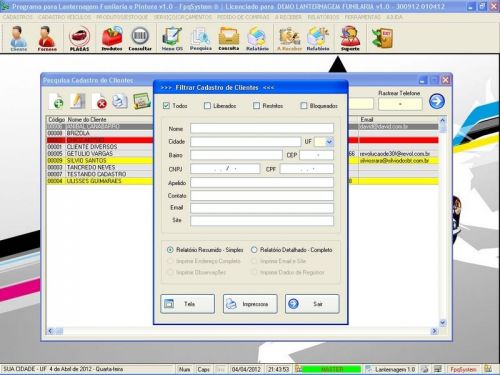
Task: Open the UF state dropdown
Action: tap(329, 142)
